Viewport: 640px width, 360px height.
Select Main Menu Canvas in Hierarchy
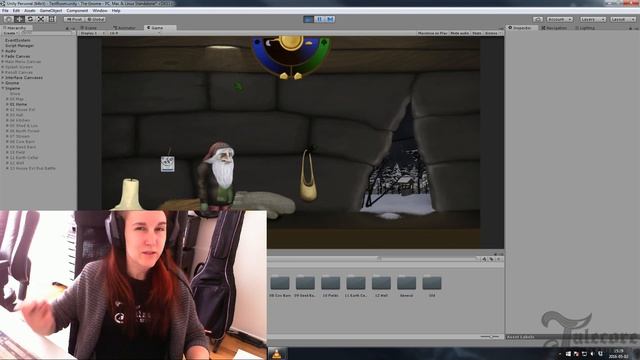point(23,62)
